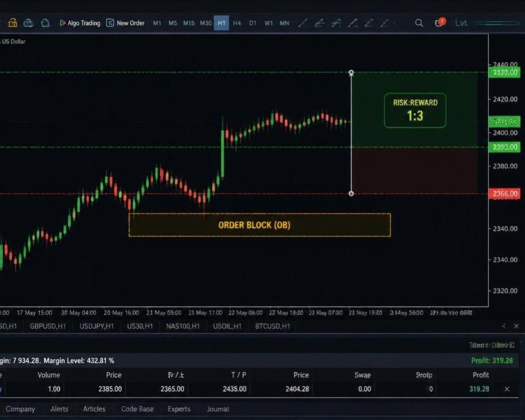This screenshot has width=525, height=420.
Task: Switch to the Journal tab
Action: [x=218, y=409]
